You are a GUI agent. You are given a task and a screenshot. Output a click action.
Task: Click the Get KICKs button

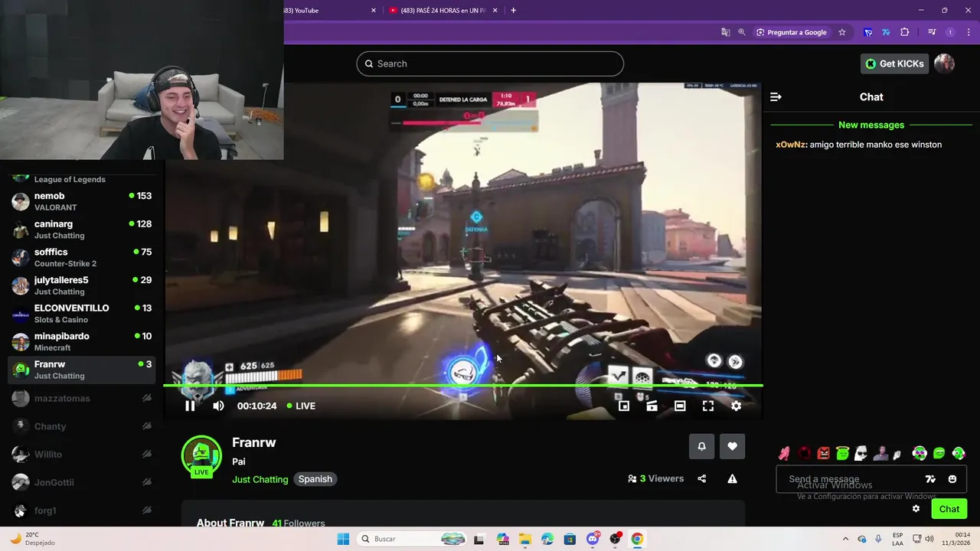[894, 64]
